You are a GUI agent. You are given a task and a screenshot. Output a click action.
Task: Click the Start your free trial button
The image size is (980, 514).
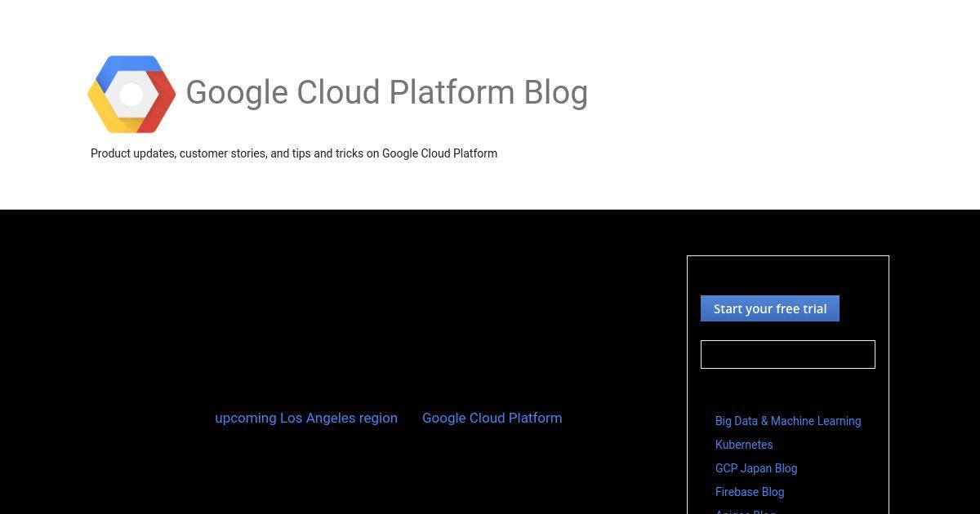click(770, 308)
